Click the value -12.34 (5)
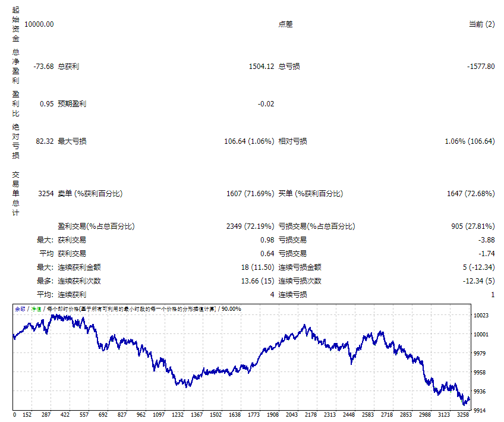The height and width of the screenshot is (422, 504). (478, 281)
